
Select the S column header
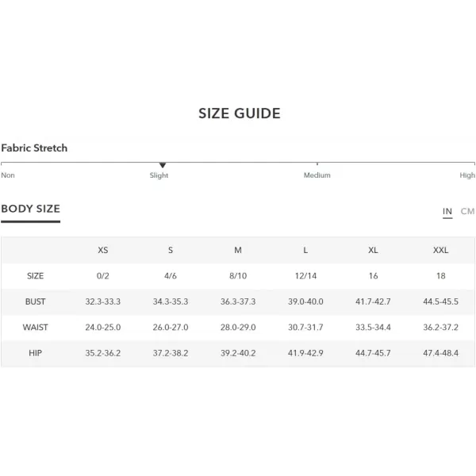(171, 250)
